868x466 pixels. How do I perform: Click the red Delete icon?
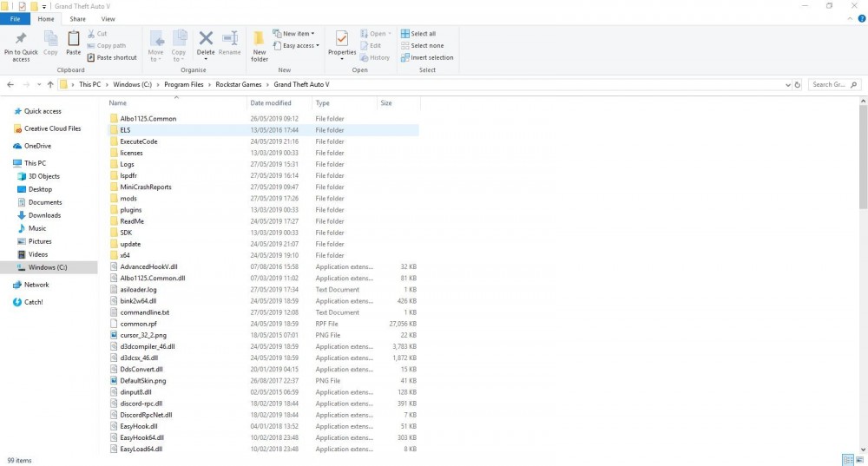click(x=206, y=38)
